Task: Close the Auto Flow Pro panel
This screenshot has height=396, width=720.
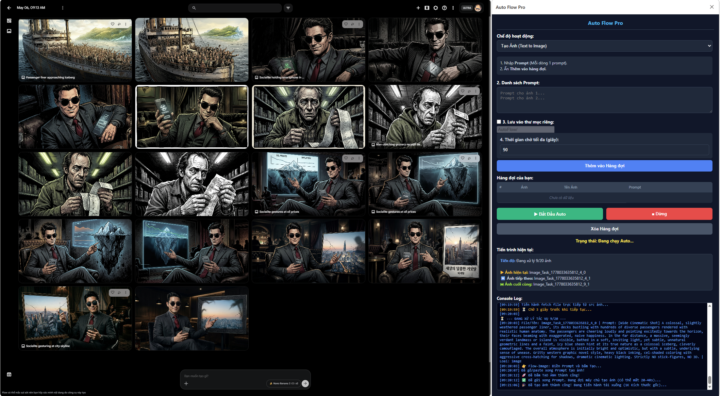Action: coord(712,7)
